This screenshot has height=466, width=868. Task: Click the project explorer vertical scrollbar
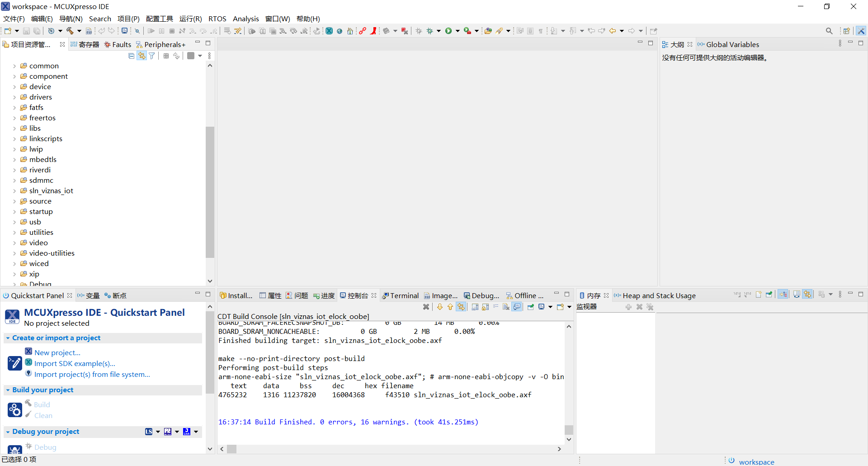click(x=210, y=192)
